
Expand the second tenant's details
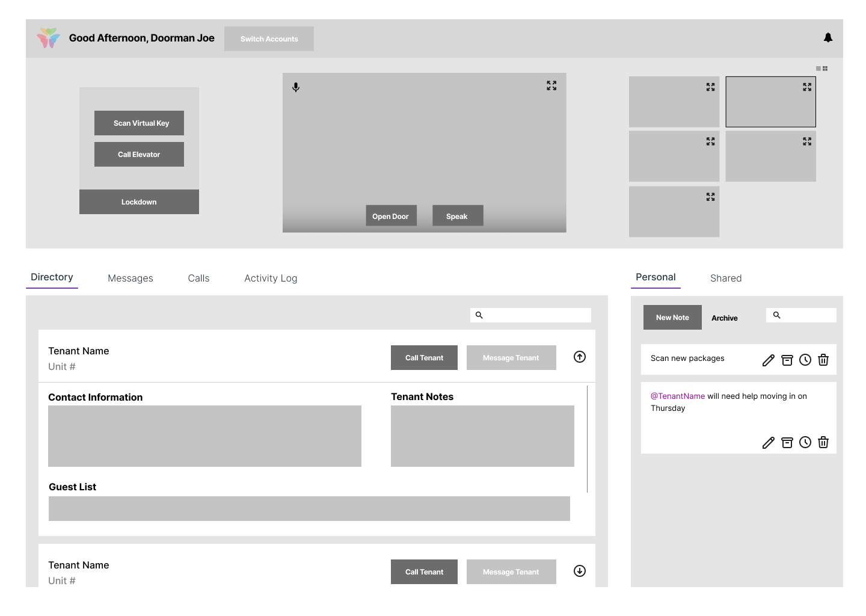pyautogui.click(x=580, y=571)
